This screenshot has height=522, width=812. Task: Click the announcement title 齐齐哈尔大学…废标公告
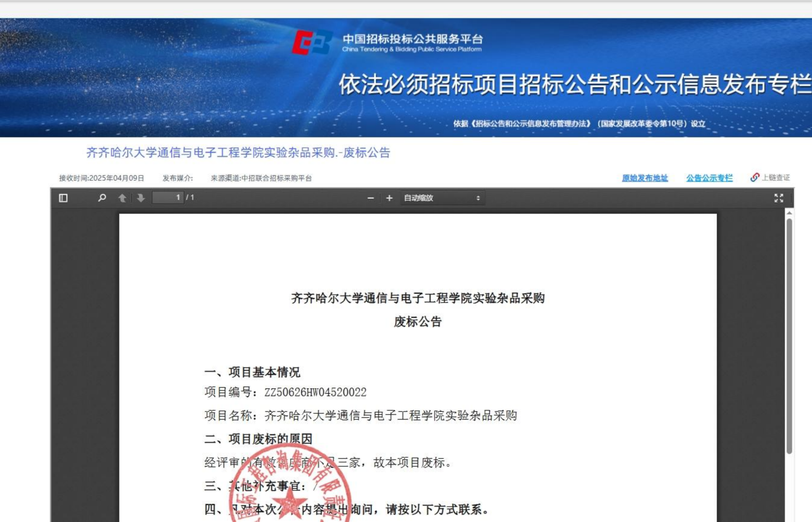click(238, 153)
